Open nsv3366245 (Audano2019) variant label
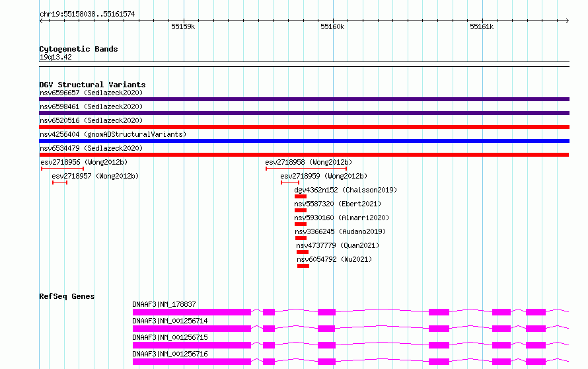 tap(340, 231)
